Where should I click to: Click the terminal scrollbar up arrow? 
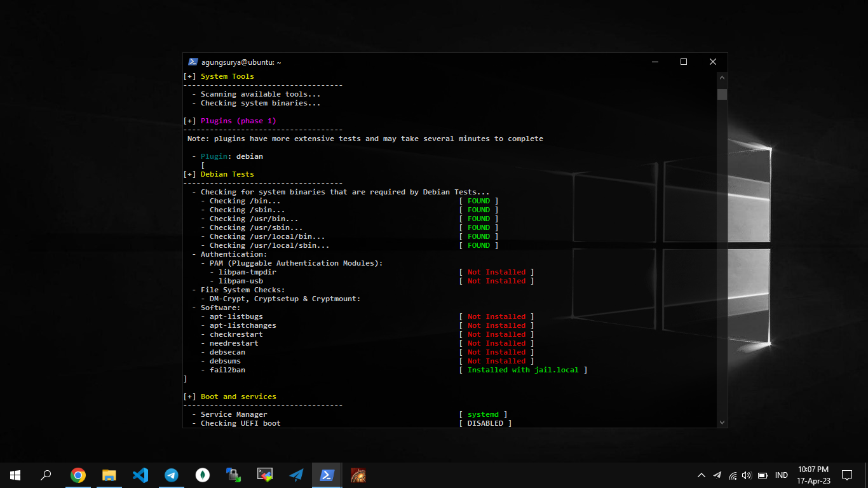click(x=722, y=77)
